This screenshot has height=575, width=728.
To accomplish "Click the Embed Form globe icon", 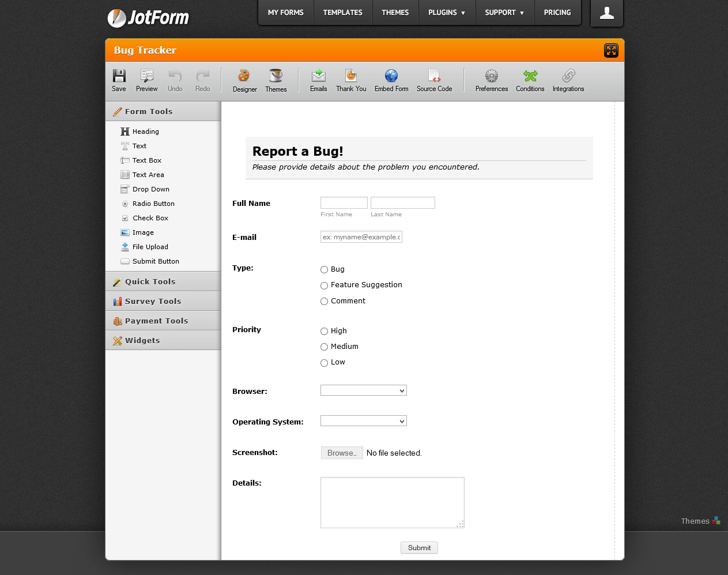I will [x=391, y=76].
